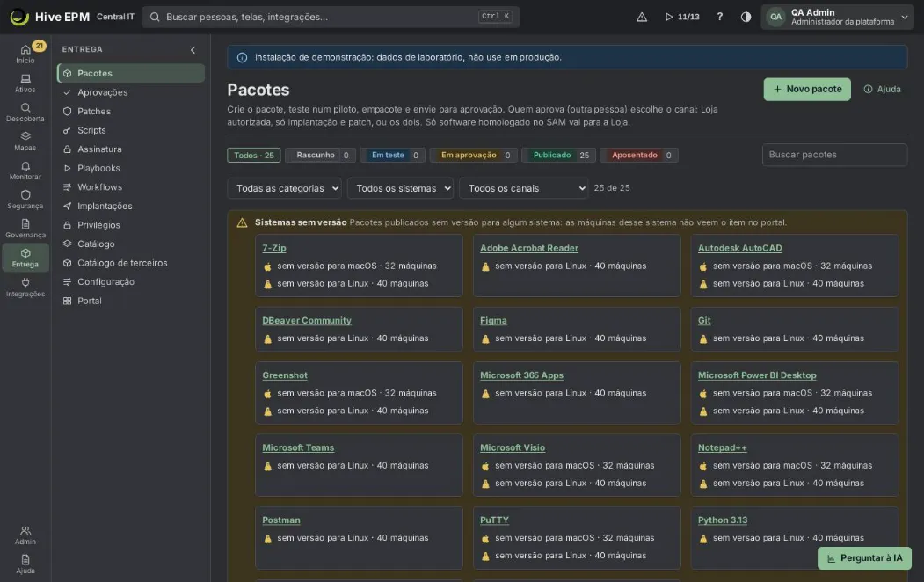Image resolution: width=924 pixels, height=582 pixels.
Task: Open the 11/13 play progress indicator
Action: point(682,17)
